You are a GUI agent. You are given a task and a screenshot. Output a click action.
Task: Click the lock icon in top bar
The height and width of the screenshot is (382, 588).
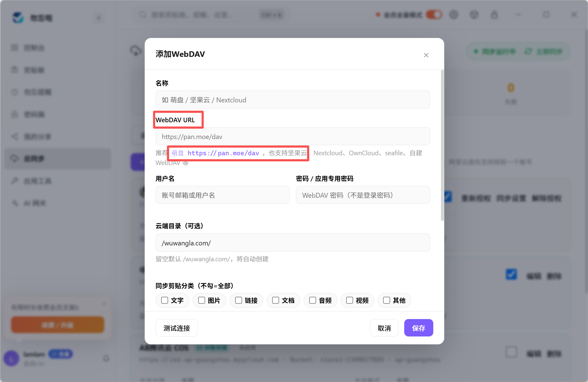point(494,14)
